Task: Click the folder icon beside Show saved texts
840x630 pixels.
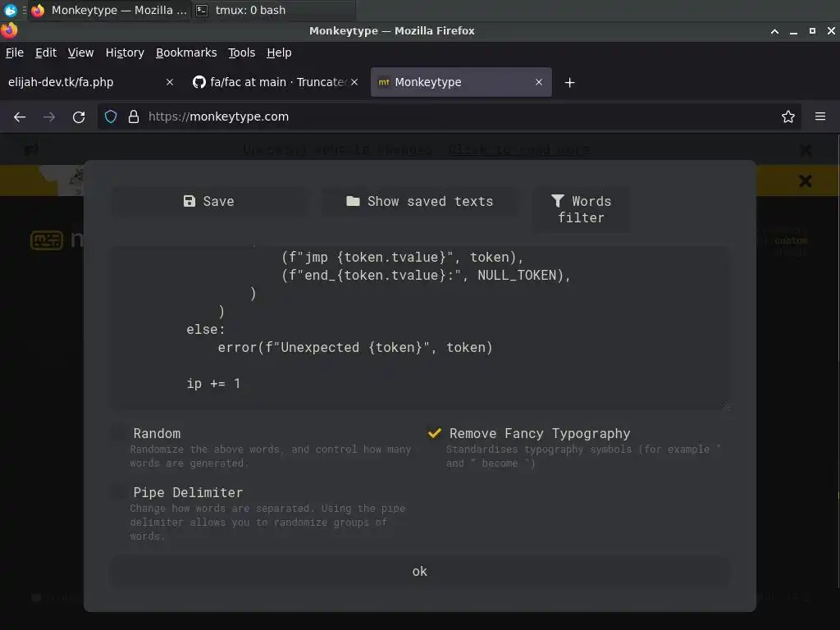Action: click(353, 201)
